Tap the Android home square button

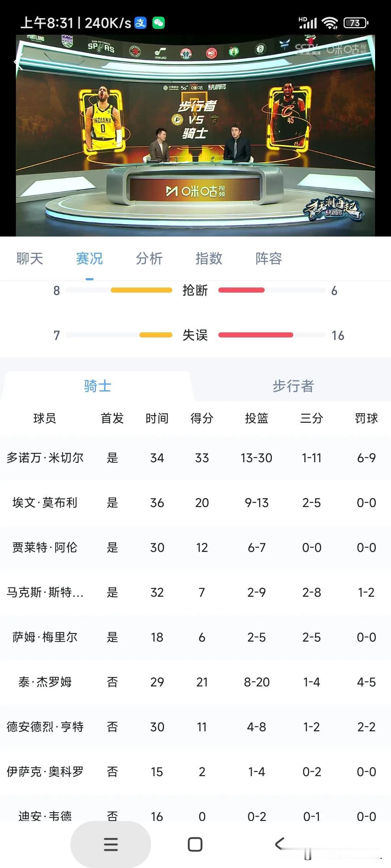click(x=195, y=844)
